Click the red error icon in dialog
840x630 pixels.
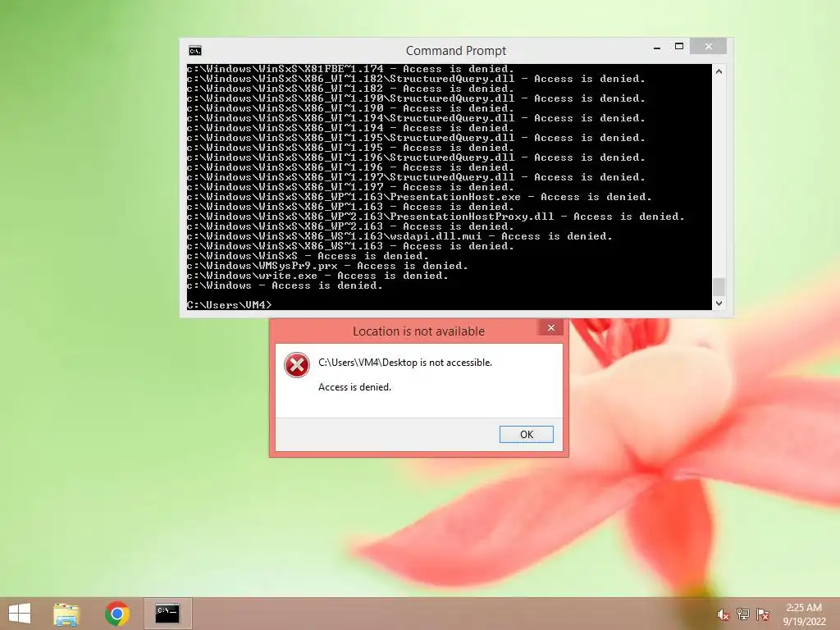297,365
